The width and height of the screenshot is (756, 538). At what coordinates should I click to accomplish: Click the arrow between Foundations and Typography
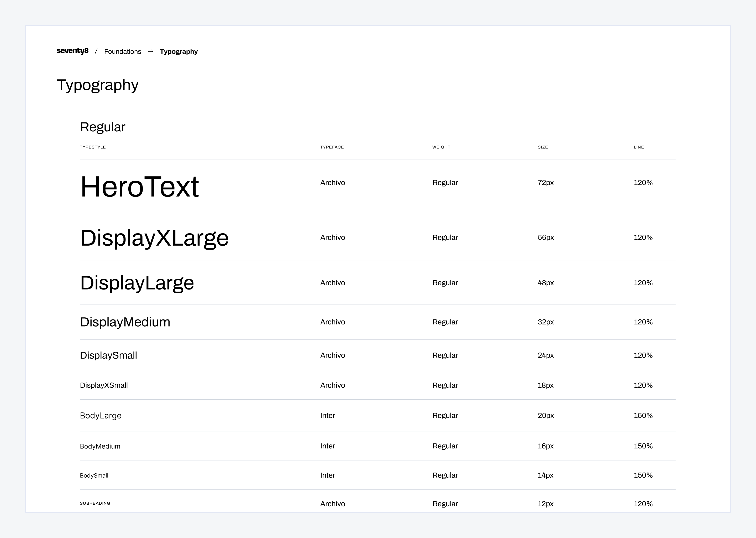coord(151,51)
